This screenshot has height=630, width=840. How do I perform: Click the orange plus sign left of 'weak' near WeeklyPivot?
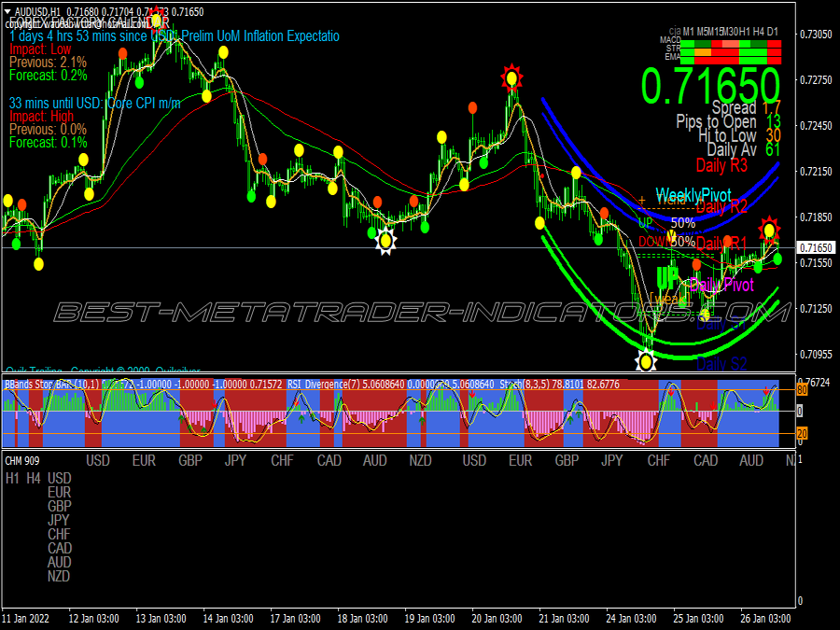click(x=642, y=201)
